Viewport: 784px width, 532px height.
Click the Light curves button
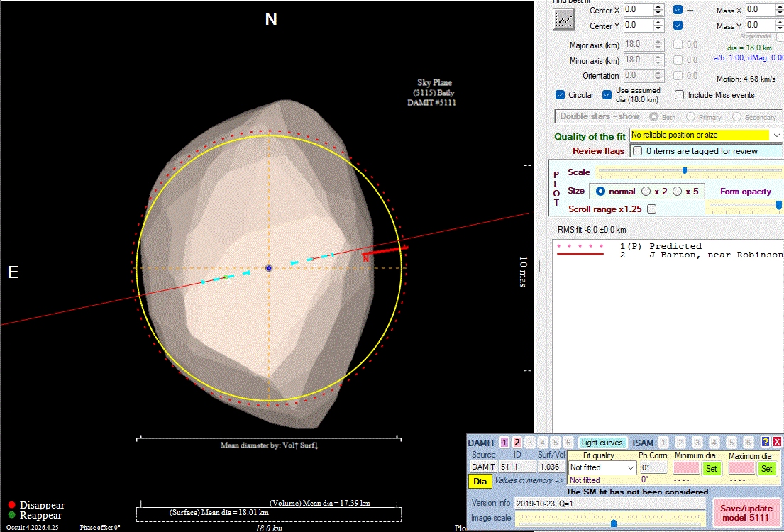pyautogui.click(x=602, y=443)
